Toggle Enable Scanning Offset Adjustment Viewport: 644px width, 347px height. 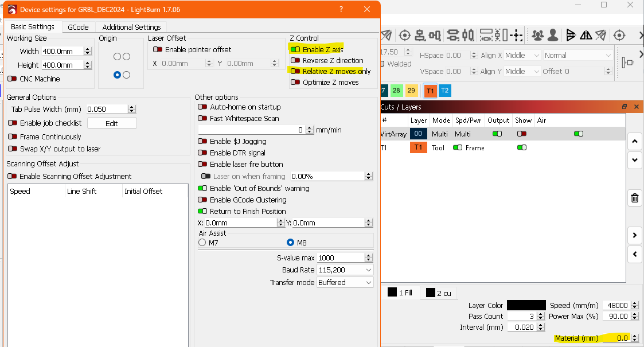tap(12, 176)
